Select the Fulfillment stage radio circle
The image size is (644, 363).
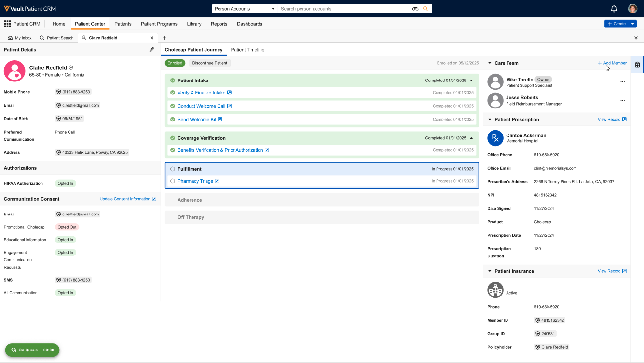173,169
